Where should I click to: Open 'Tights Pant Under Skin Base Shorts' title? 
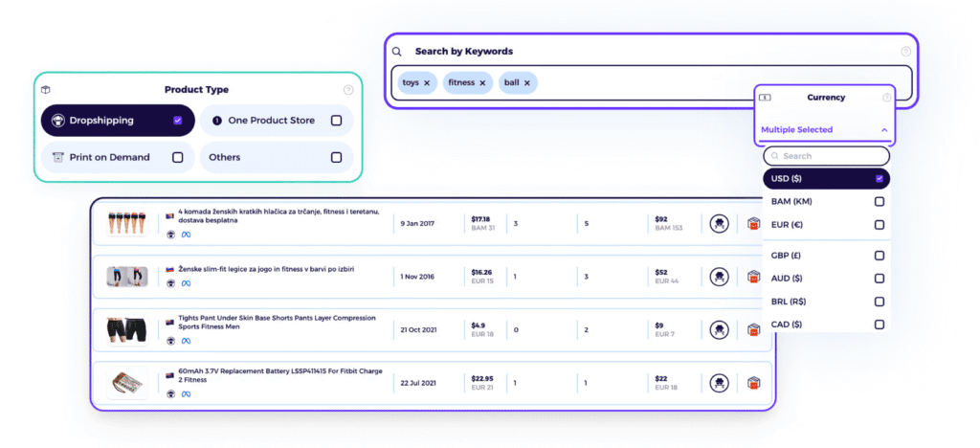[x=277, y=323]
